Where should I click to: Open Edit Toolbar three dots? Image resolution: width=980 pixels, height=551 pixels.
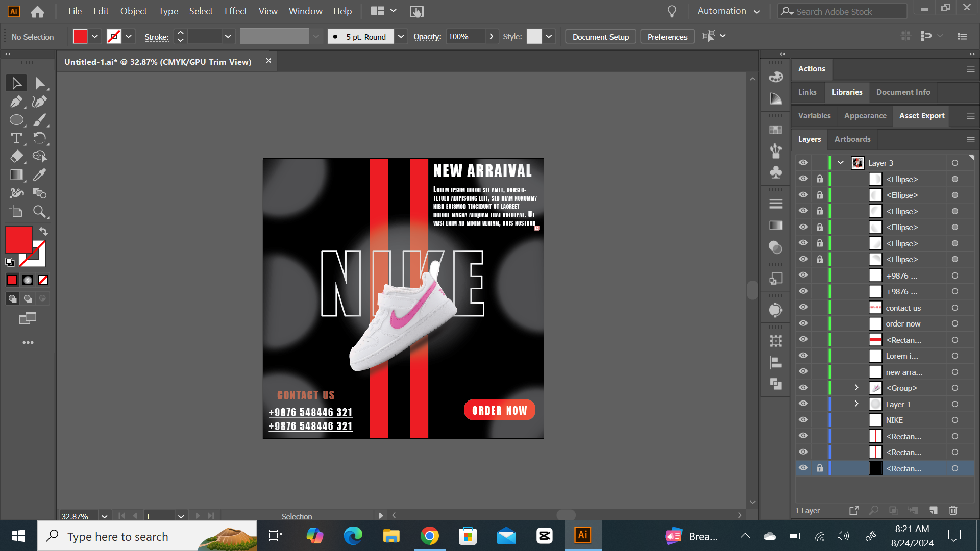pyautogui.click(x=28, y=342)
